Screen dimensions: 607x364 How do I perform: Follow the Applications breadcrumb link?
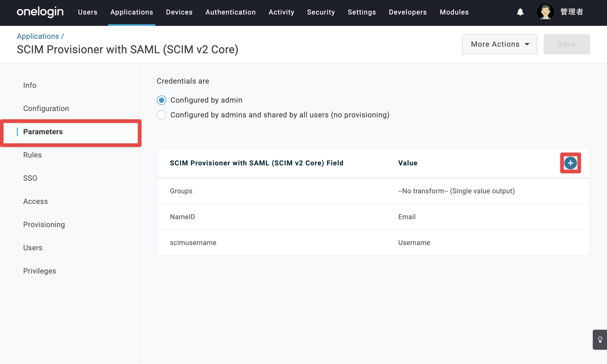click(x=38, y=36)
